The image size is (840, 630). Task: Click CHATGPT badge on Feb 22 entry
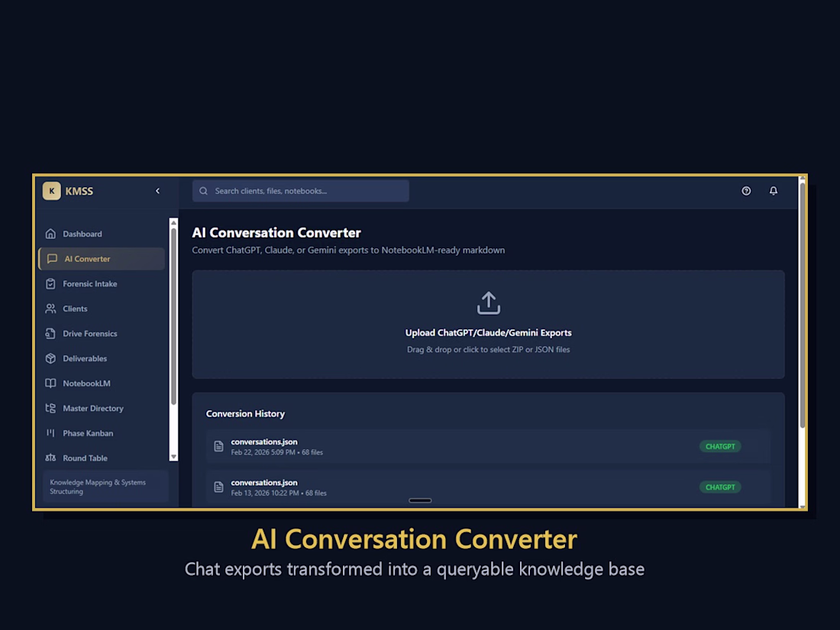(720, 446)
